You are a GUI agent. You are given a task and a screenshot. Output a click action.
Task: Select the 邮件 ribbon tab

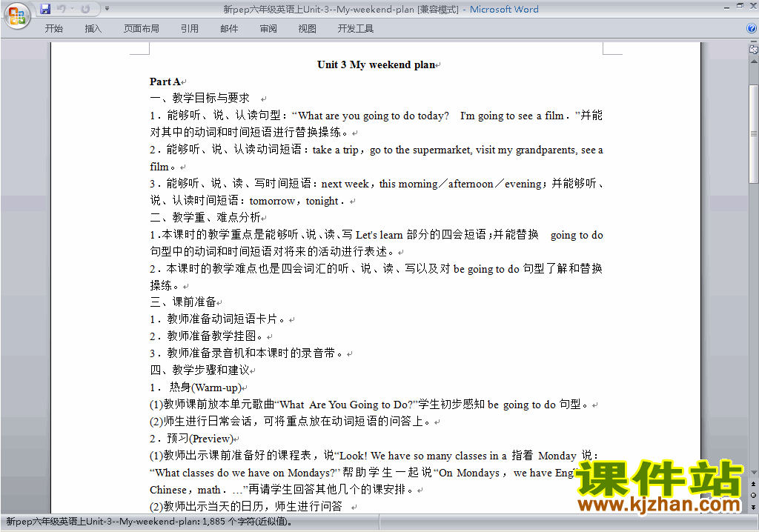tap(229, 29)
